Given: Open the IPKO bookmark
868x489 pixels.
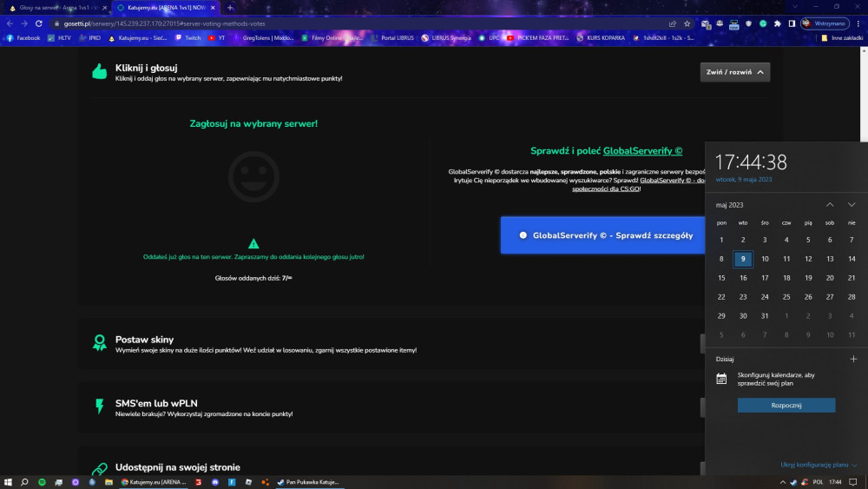Looking at the screenshot, I should tap(89, 38).
